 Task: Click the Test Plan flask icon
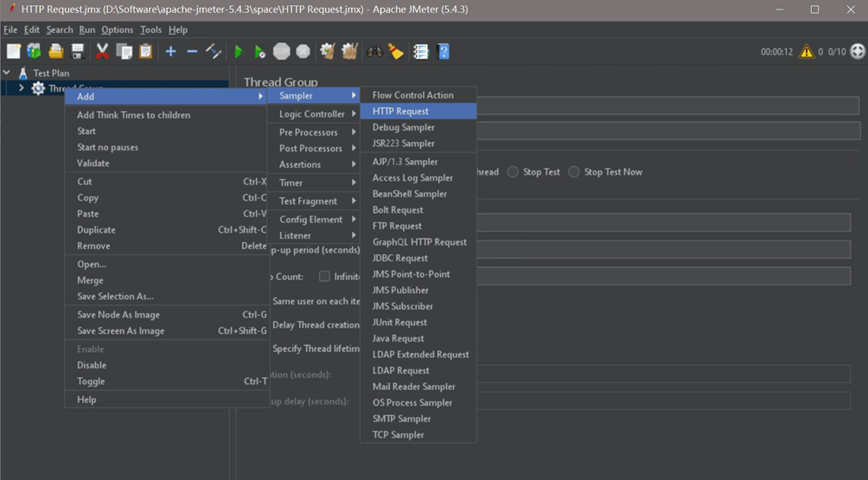(22, 73)
